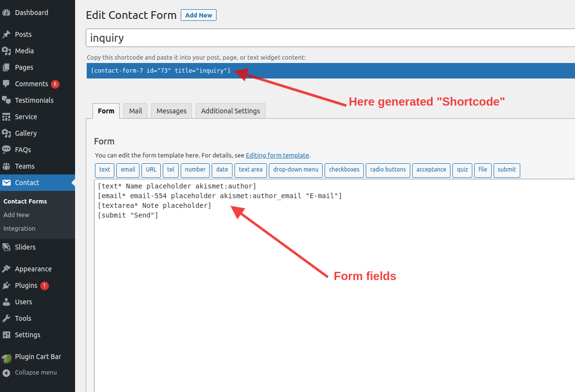This screenshot has width=575, height=392.
Task: Insert a file tag
Action: [482, 170]
